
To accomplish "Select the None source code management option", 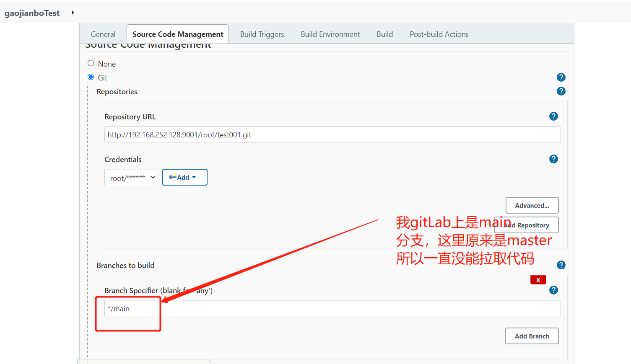I will click(x=91, y=63).
